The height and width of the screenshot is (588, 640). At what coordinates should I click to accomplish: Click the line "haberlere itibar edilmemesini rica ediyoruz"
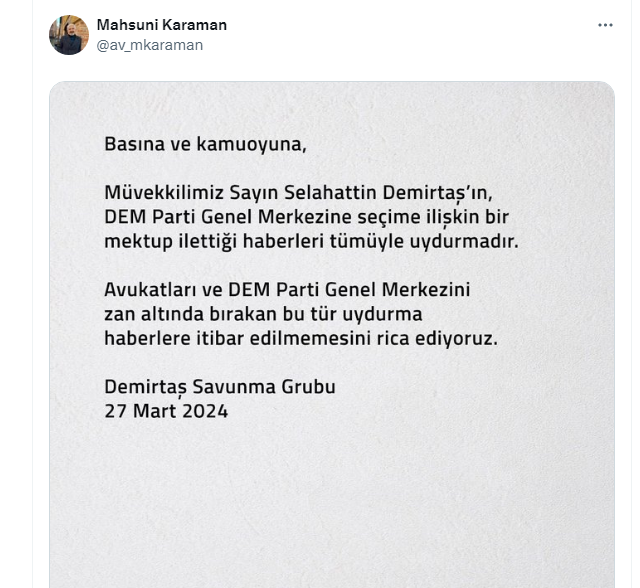pyautogui.click(x=300, y=338)
